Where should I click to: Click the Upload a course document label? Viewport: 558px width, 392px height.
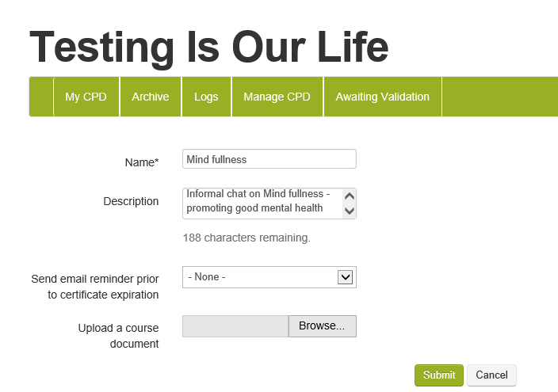[118, 336]
